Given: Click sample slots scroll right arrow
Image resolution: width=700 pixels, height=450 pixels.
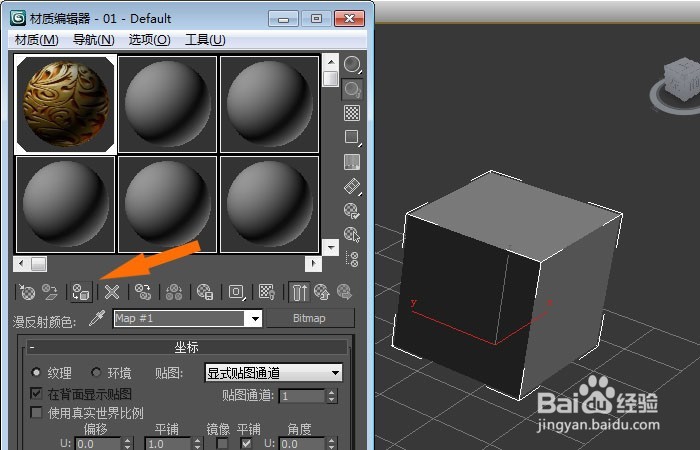Looking at the screenshot, I should click(313, 264).
